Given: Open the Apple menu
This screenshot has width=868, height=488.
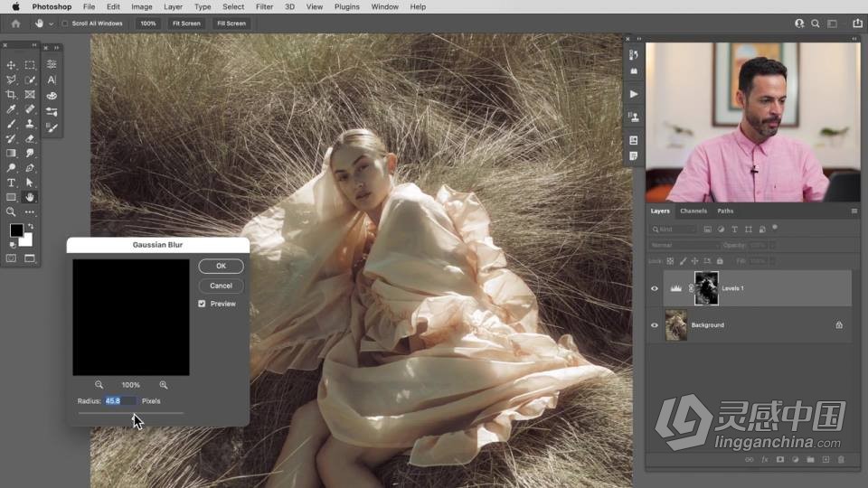Looking at the screenshot, I should pyautogui.click(x=15, y=6).
